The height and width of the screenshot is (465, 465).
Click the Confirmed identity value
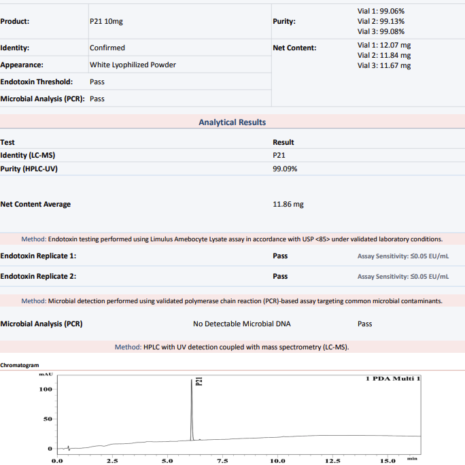(107, 48)
